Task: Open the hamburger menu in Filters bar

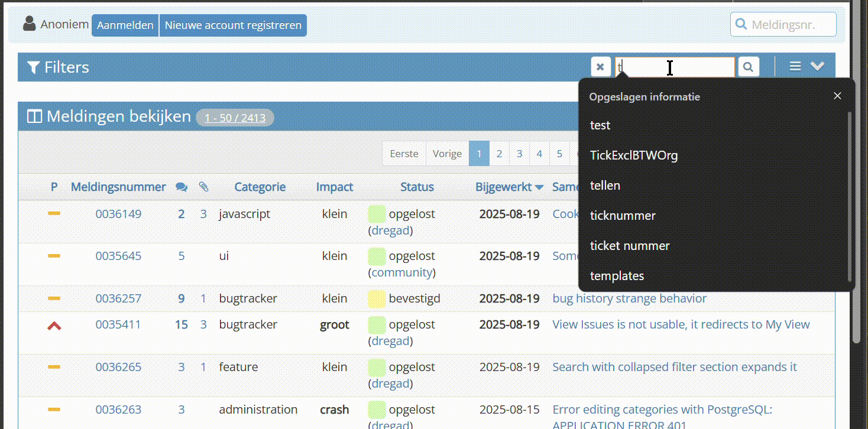Action: (795, 67)
